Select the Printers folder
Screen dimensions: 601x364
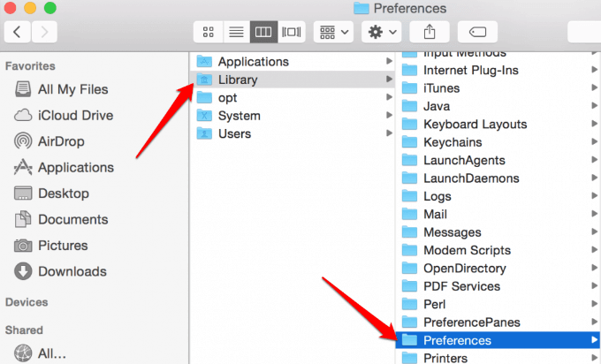pyautogui.click(x=498, y=358)
